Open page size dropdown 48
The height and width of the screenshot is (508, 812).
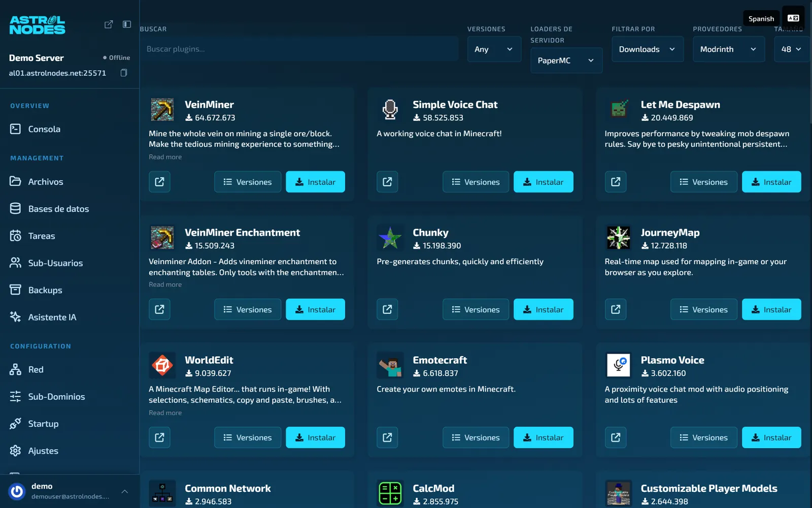click(x=792, y=49)
